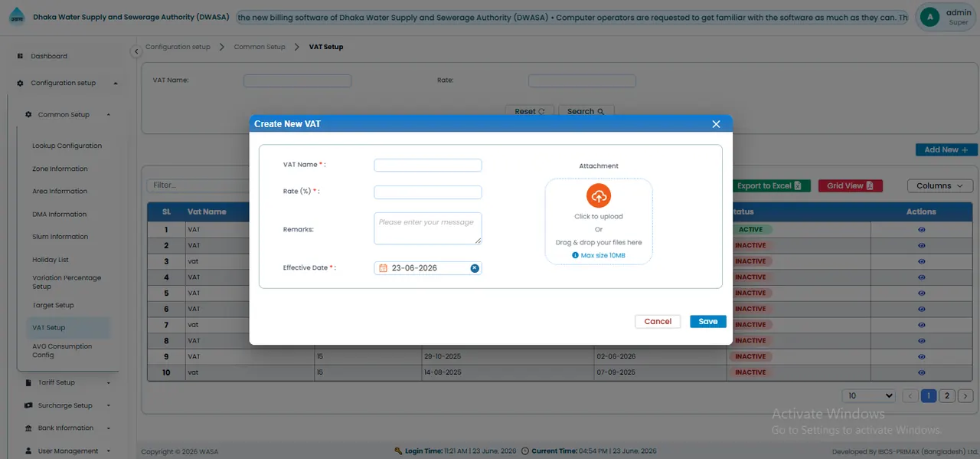Screen dimensions: 980x459
Task: Collapse the sidebar with the arrow toggle
Action: 136,51
